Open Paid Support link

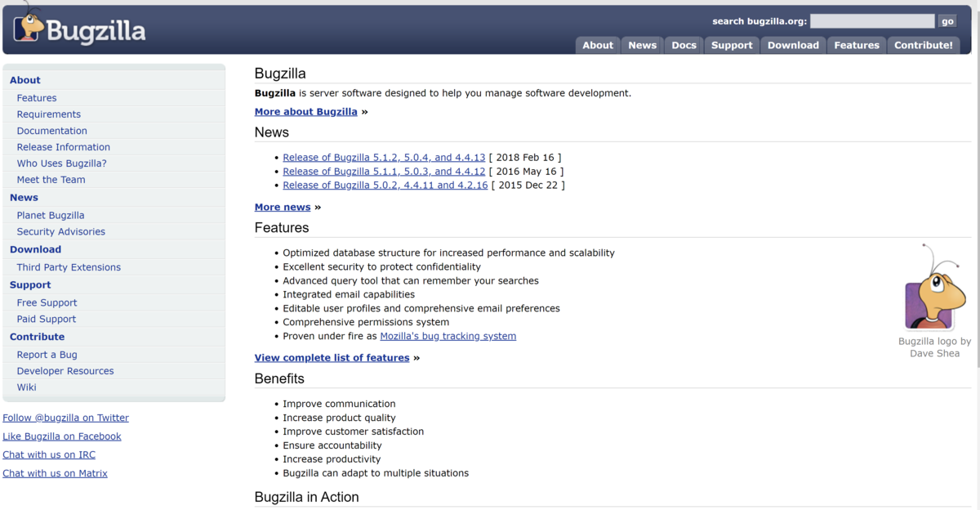click(x=47, y=320)
